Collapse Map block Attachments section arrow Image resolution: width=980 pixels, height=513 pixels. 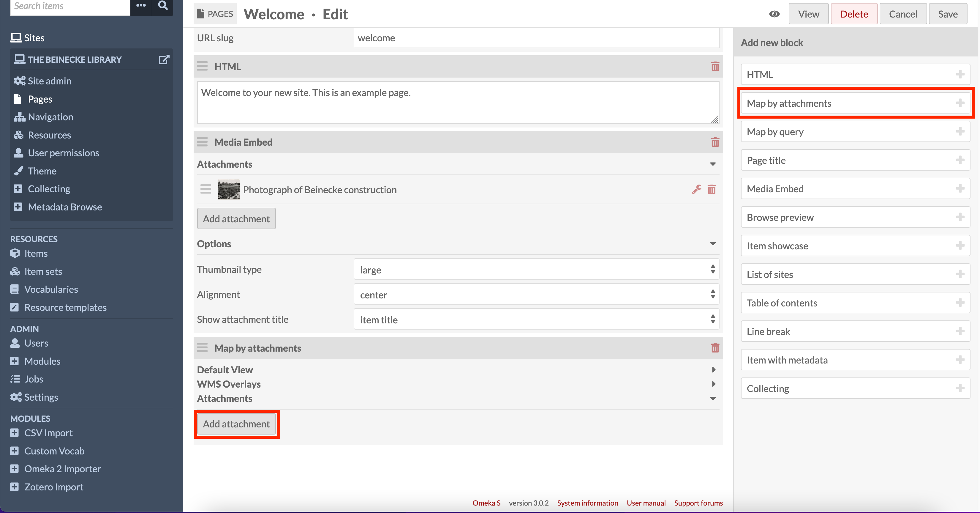tap(712, 399)
